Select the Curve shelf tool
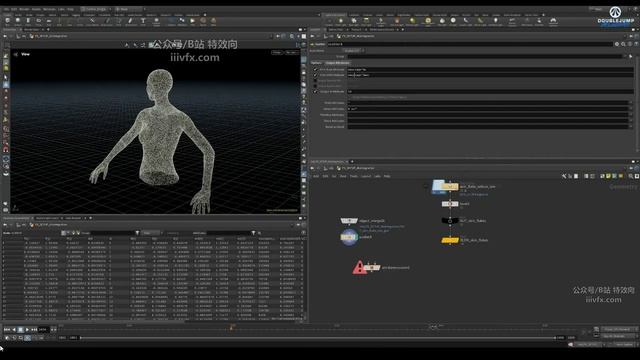This screenshot has width=640, height=360. tap(92, 21)
